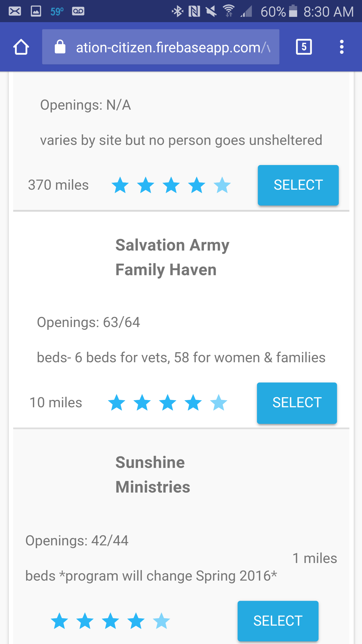Viewport: 362px width, 644px height.
Task: Tap the browser home icon
Action: click(x=21, y=47)
